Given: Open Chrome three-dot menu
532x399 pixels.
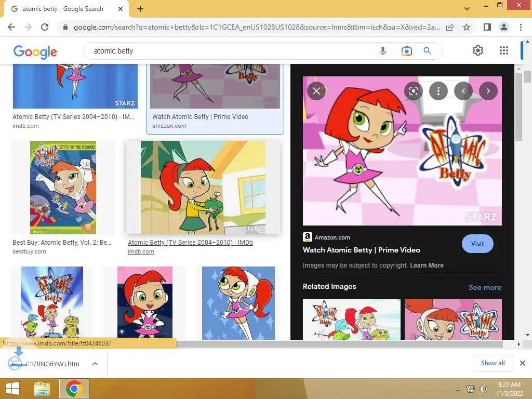Looking at the screenshot, I should (x=521, y=27).
